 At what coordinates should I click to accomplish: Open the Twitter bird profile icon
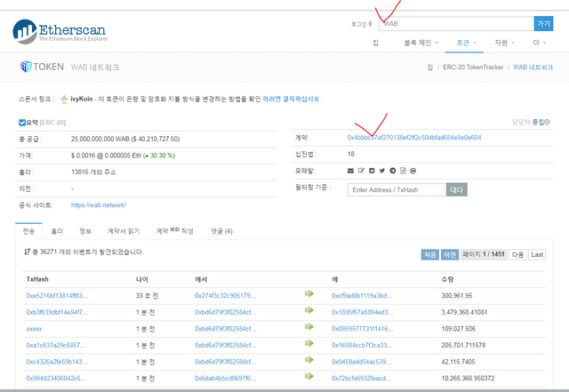click(382, 171)
